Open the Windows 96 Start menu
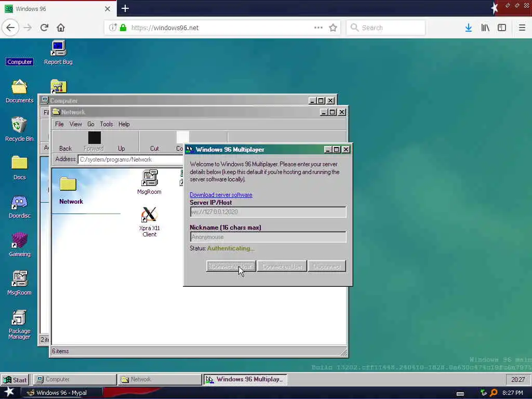 (15, 380)
